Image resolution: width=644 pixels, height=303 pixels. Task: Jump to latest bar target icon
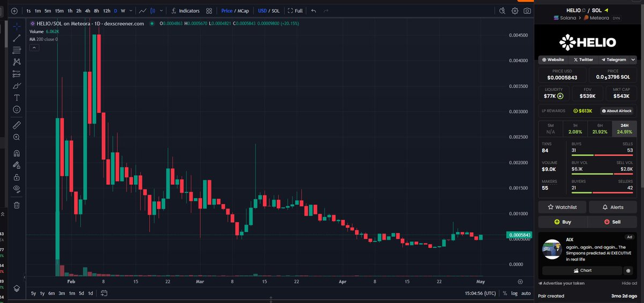point(520,281)
